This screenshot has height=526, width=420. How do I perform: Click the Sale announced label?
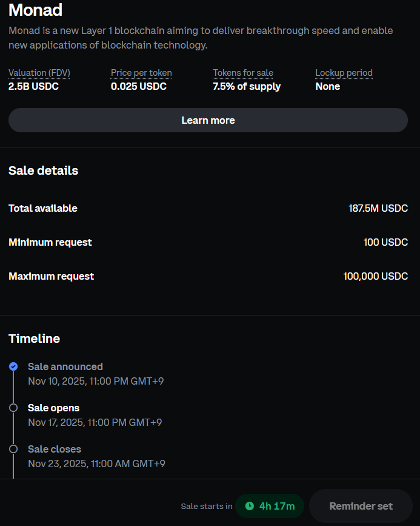[x=65, y=366]
